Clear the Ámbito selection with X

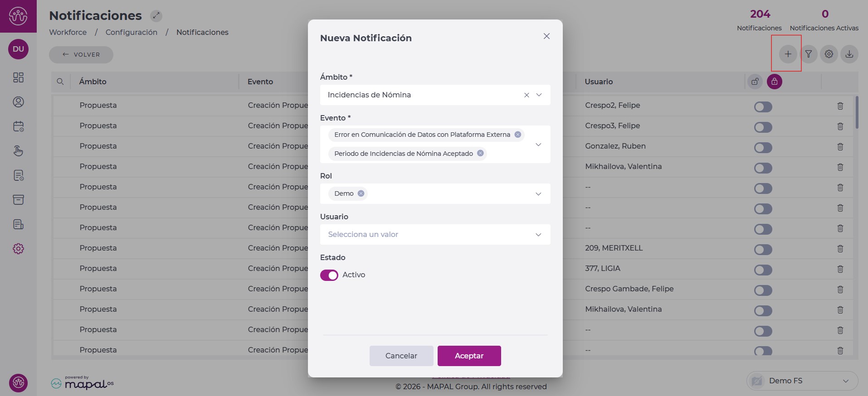pyautogui.click(x=527, y=95)
